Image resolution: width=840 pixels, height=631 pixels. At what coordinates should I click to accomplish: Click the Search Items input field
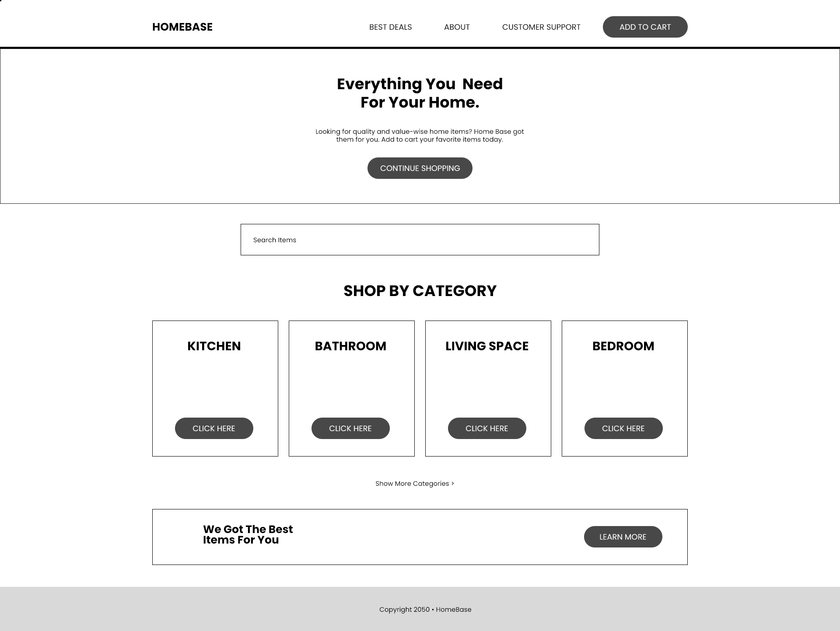pyautogui.click(x=420, y=239)
